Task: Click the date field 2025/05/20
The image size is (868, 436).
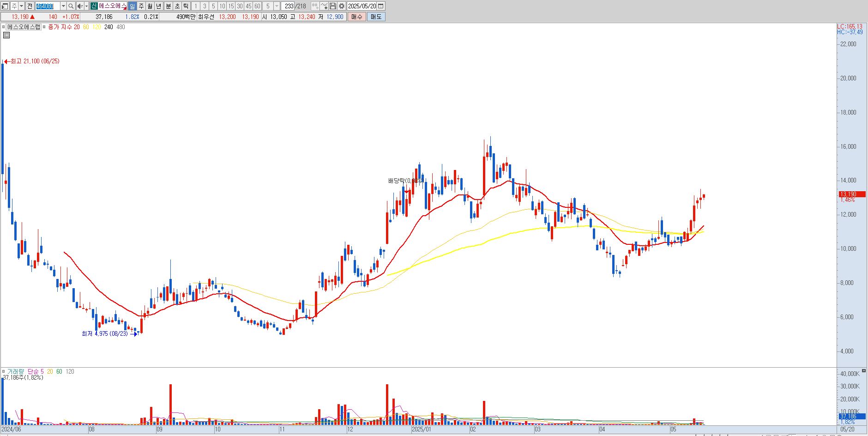Action: pyautogui.click(x=362, y=6)
